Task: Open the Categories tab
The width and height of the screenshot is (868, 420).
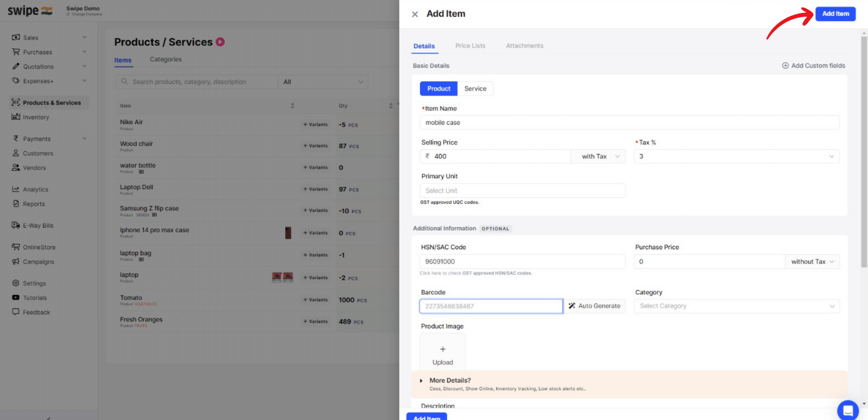Action: click(165, 59)
